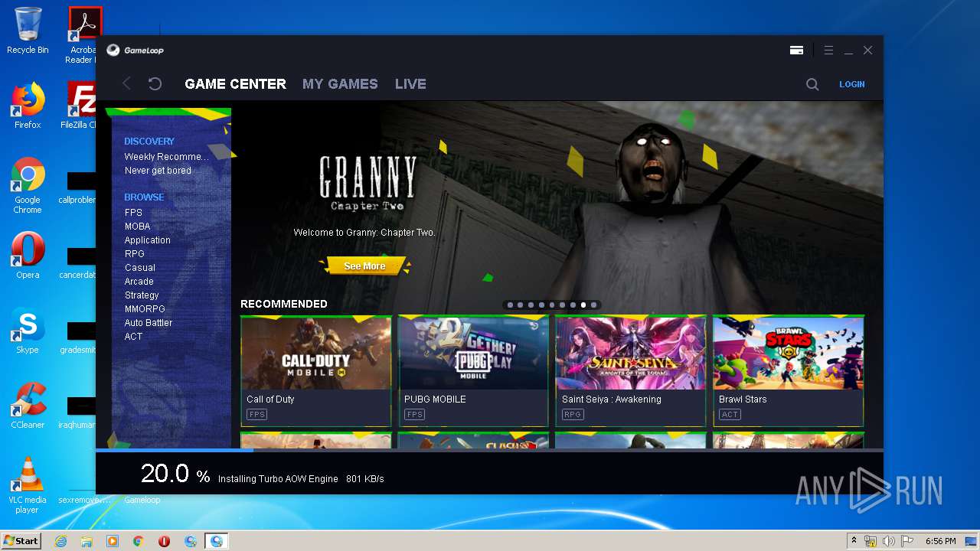Select Skype desktop shortcut
This screenshot has width=980, height=551.
28,331
